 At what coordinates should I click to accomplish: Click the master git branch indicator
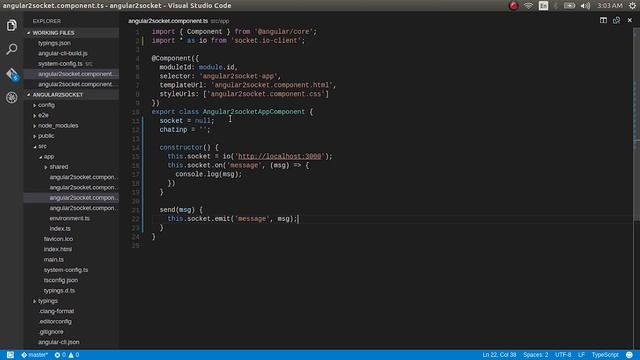(x=35, y=355)
